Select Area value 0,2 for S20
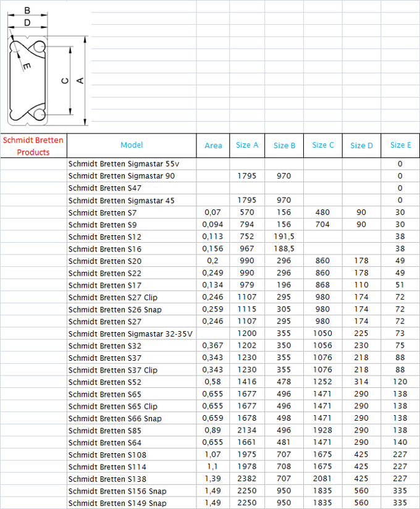This screenshot has height=509, width=420. (x=213, y=261)
